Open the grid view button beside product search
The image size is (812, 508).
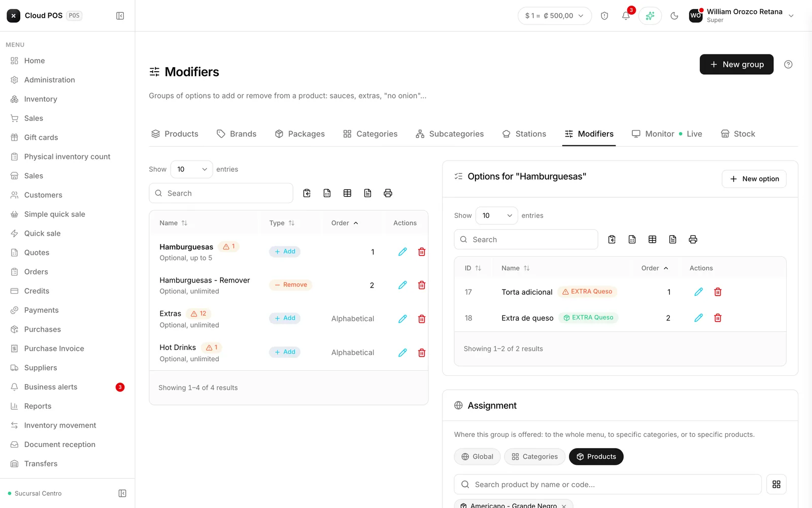point(776,485)
